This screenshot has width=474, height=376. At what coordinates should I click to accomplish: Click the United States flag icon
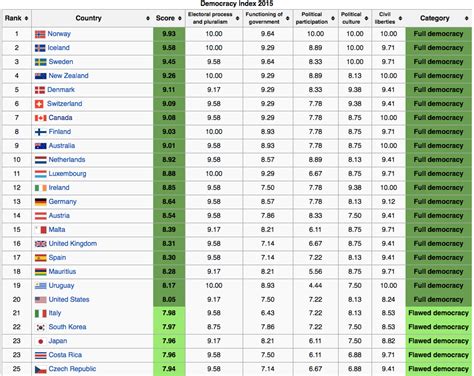(x=41, y=300)
